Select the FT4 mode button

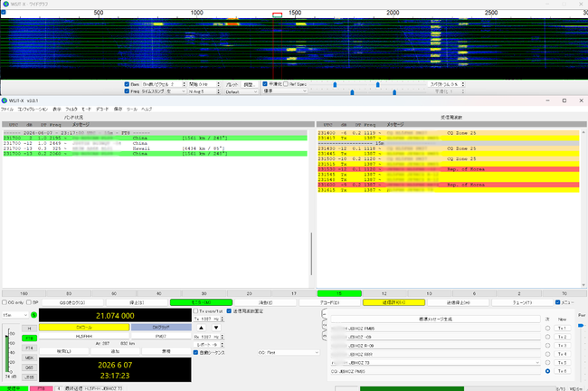point(29,348)
